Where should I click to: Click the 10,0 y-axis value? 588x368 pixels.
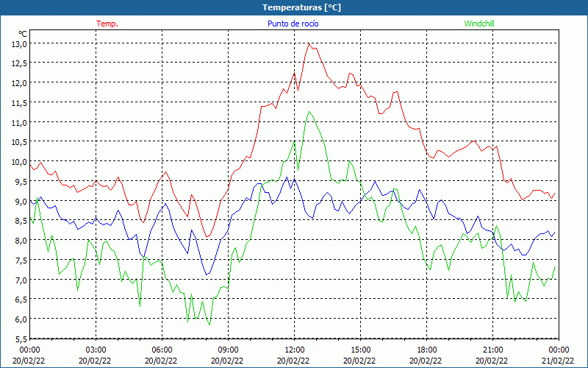point(20,162)
